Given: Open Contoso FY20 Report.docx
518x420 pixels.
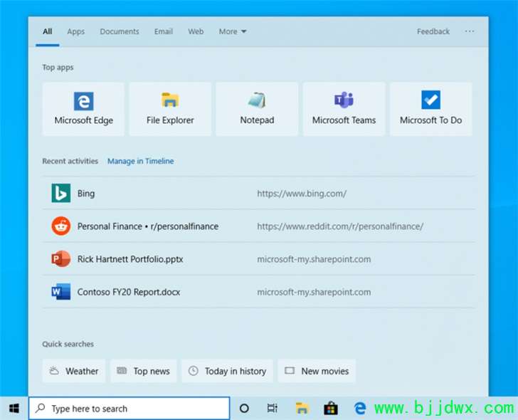Looking at the screenshot, I should [x=129, y=292].
